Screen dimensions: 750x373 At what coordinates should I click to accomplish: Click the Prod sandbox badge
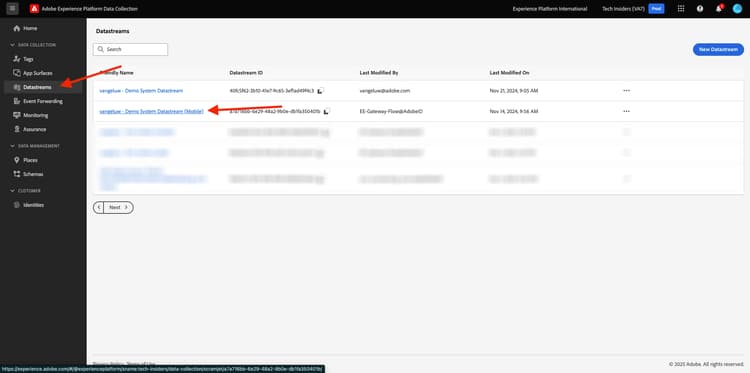[656, 9]
